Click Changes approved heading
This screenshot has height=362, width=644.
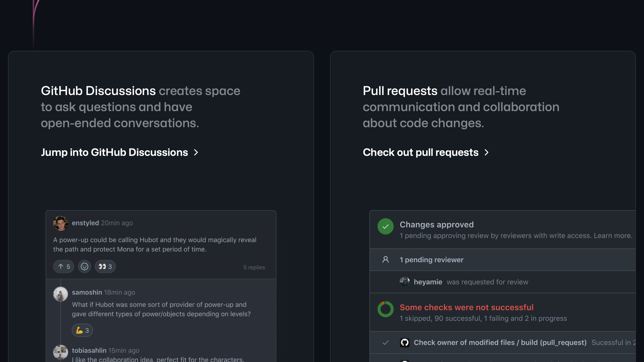[x=437, y=224]
